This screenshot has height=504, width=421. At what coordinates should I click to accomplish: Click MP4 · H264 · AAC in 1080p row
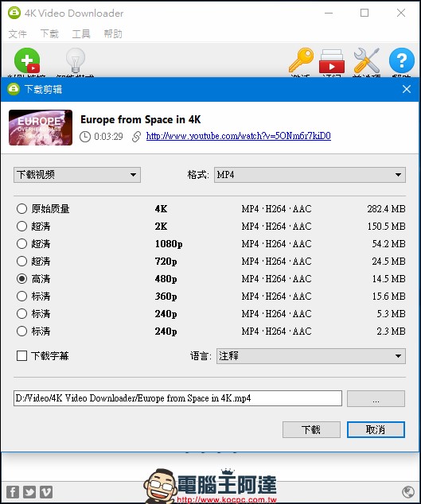276,244
